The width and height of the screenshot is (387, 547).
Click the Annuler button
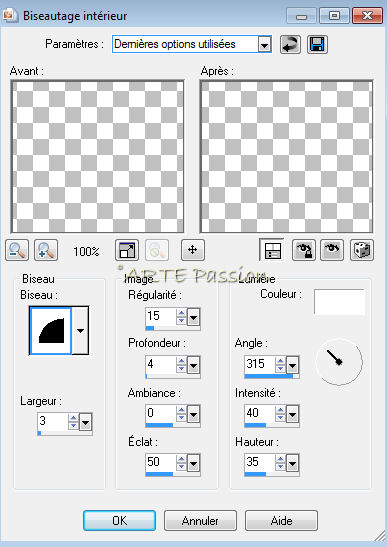click(x=200, y=520)
